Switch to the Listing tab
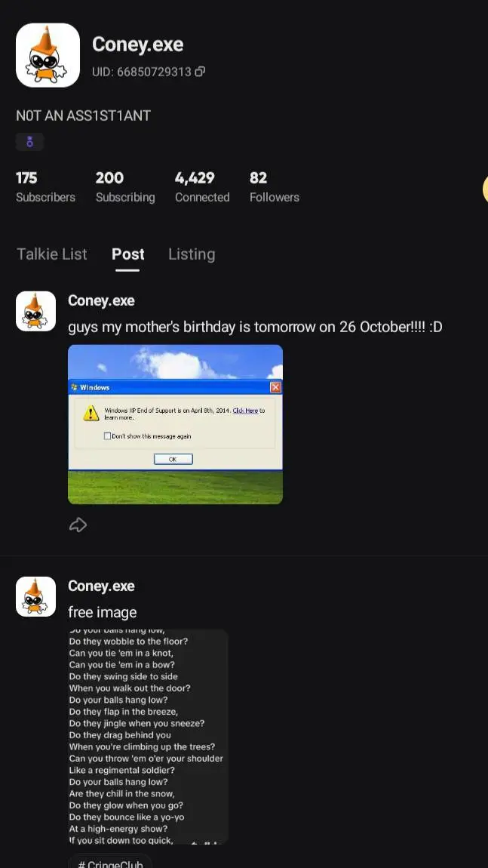Image resolution: width=488 pixels, height=868 pixels. (x=192, y=254)
